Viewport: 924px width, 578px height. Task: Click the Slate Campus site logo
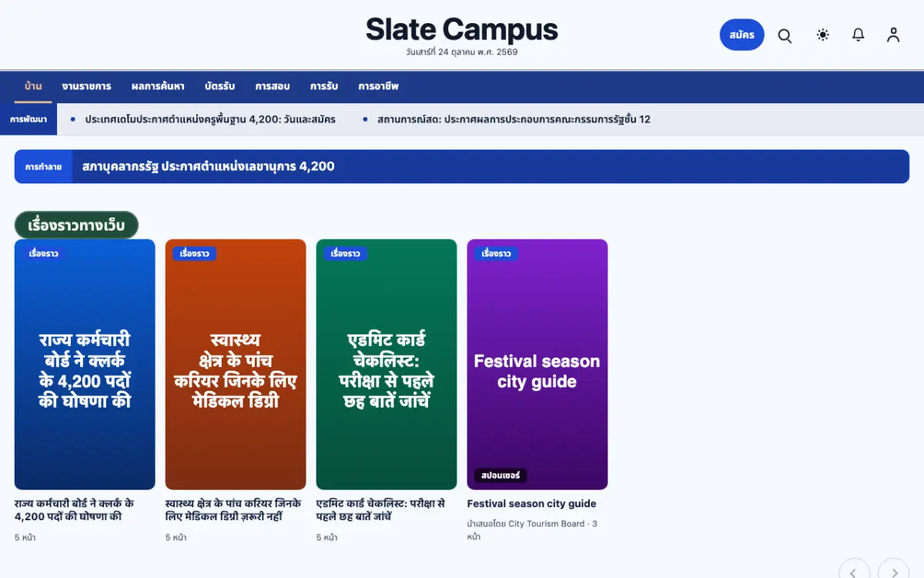(462, 30)
